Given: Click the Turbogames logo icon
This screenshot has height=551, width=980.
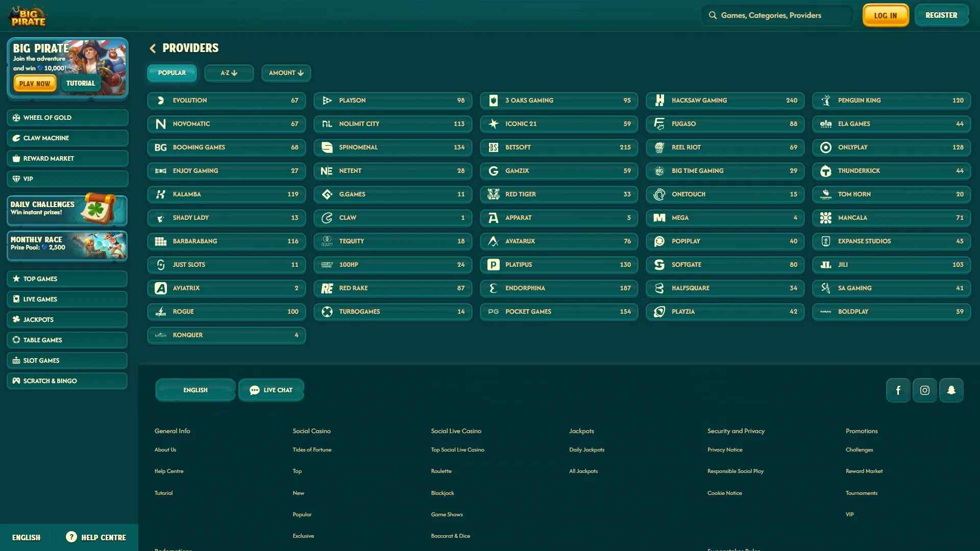Looking at the screenshot, I should click(x=327, y=312).
